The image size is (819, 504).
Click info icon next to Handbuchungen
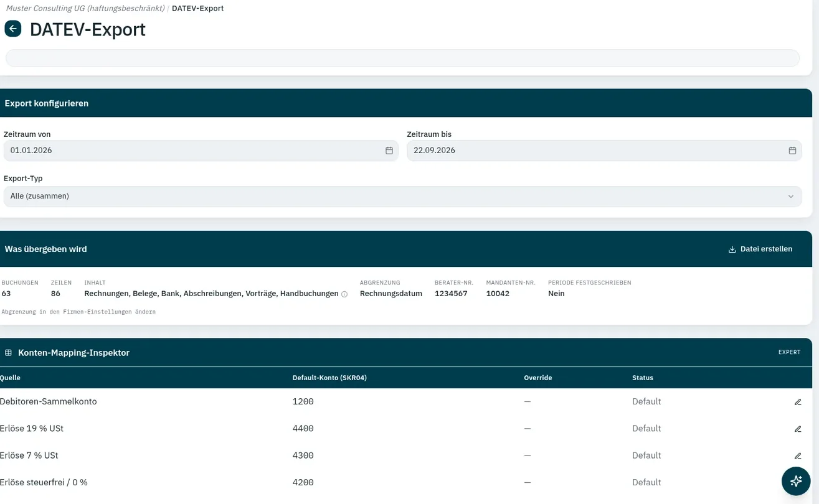[x=344, y=294]
